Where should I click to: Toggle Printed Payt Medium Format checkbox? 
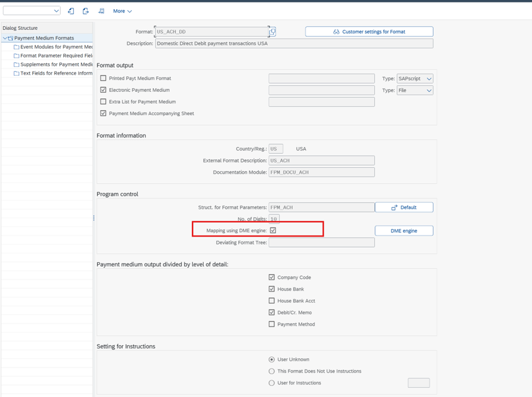pyautogui.click(x=103, y=78)
